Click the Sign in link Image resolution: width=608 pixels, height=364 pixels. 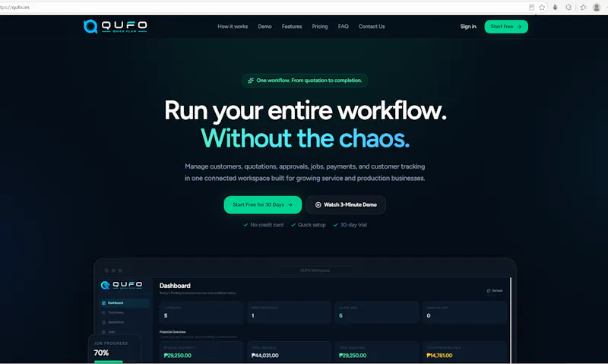pos(468,27)
